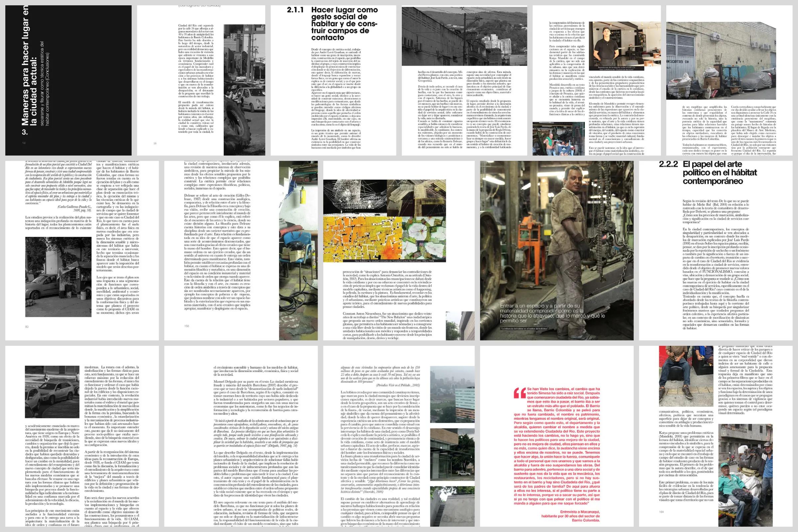Open the page headed 2.1.1 Hacer lugar
This screenshot has width=798, height=532.
[x=333, y=80]
